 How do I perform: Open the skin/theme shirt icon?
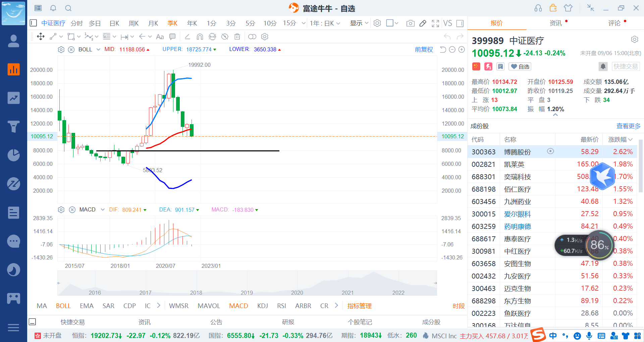(x=568, y=8)
